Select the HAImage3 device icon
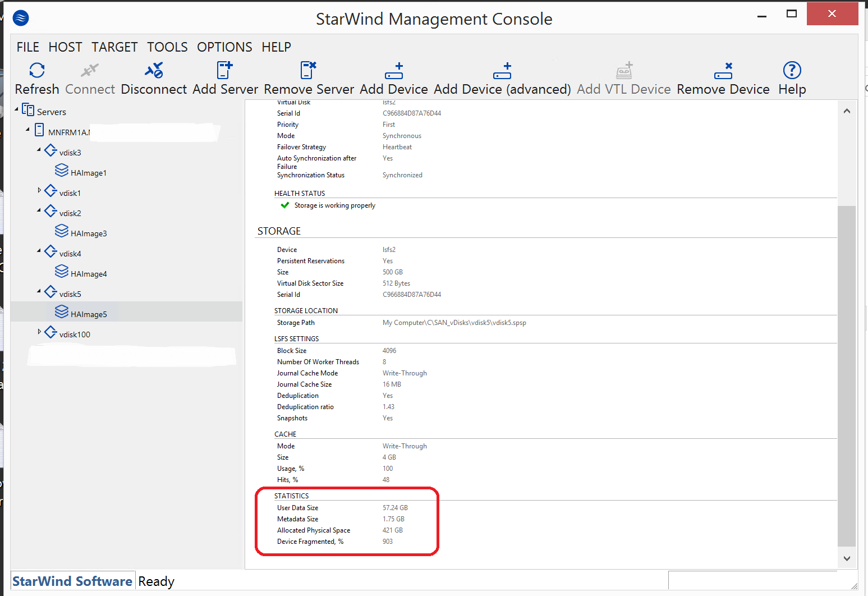Screen dimensions: 868x596 tap(62, 231)
